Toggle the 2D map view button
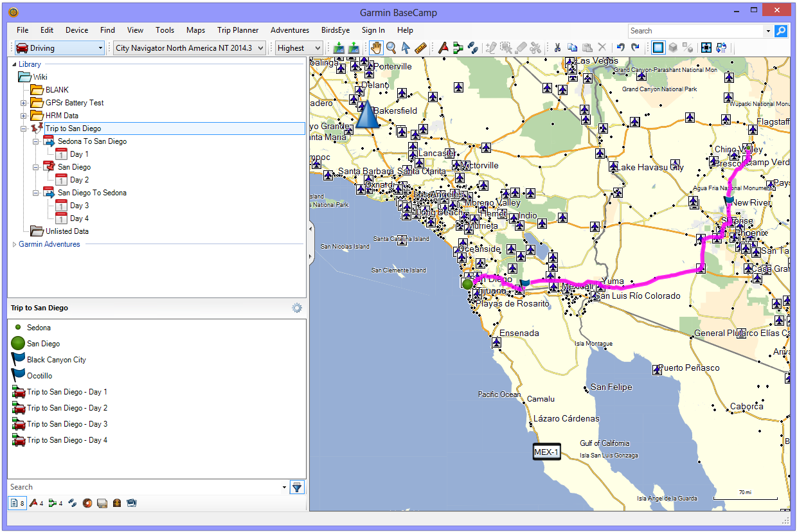The width and height of the screenshot is (797, 532). click(658, 48)
